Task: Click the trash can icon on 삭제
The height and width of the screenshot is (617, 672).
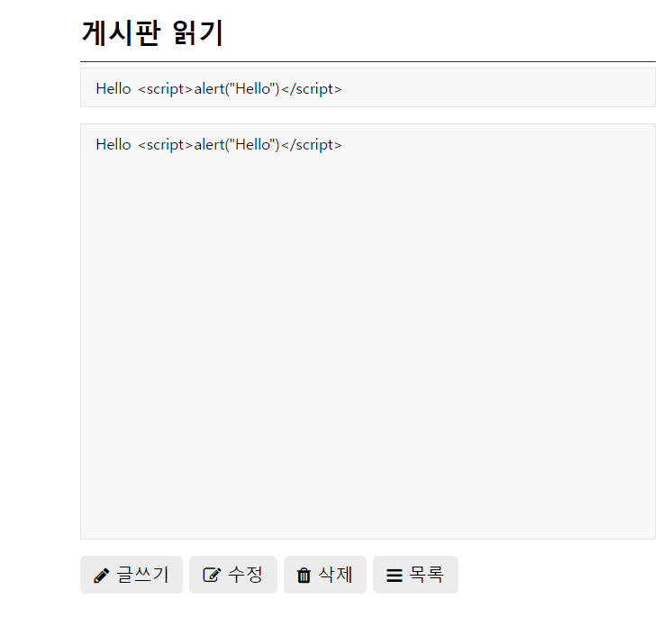Action: pos(304,575)
